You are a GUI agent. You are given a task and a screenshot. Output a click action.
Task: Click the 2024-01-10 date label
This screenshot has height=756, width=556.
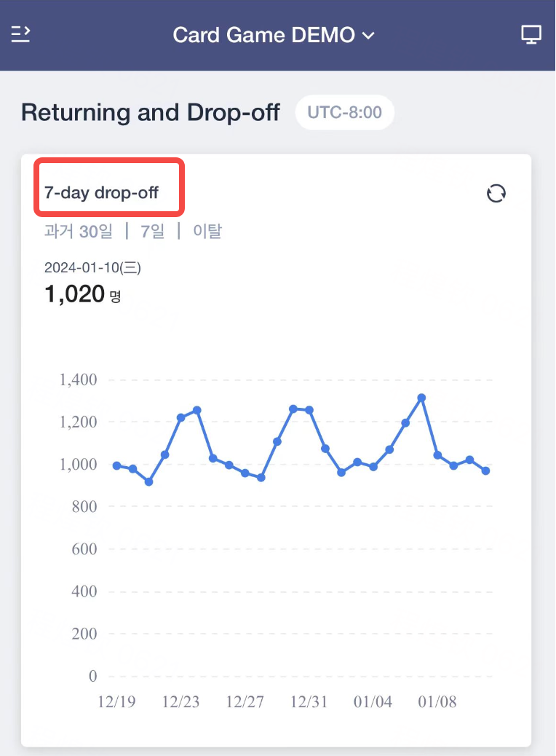coord(92,267)
